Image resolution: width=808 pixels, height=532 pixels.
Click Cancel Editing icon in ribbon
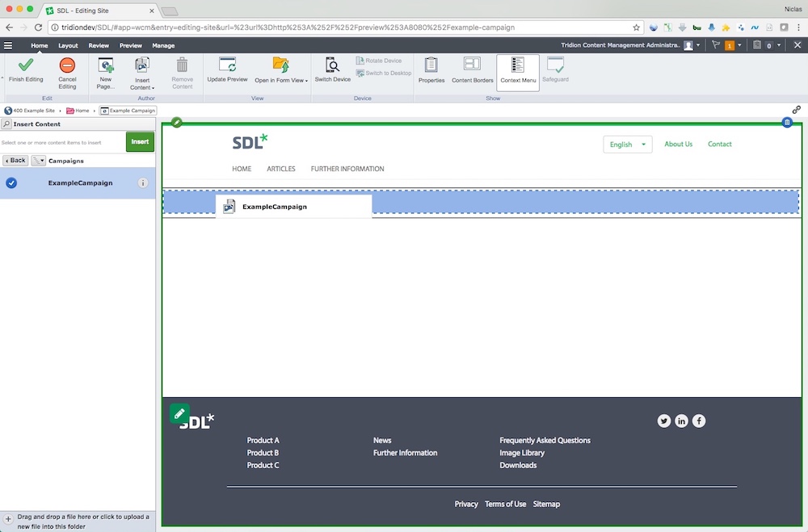[67, 65]
